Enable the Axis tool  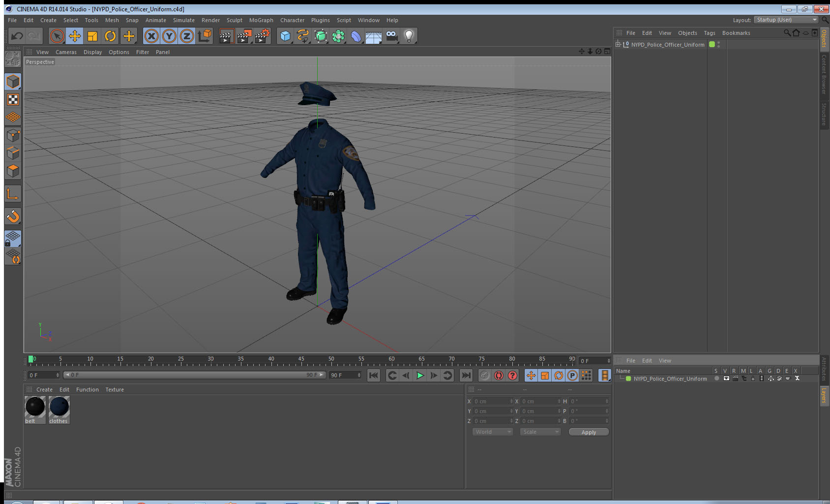tap(13, 194)
